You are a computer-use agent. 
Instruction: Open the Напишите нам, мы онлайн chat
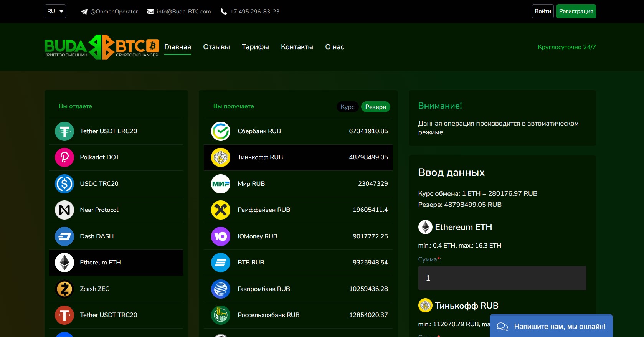click(551, 327)
